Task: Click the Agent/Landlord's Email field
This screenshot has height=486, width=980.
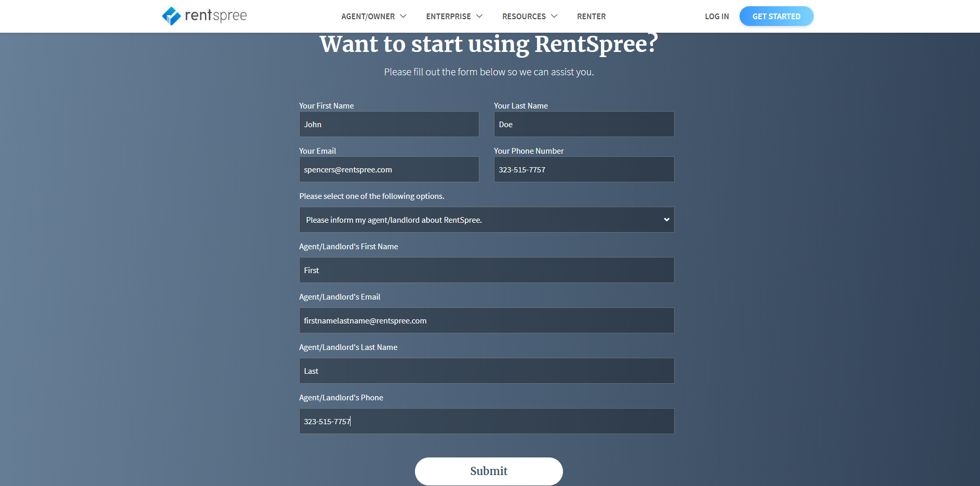Action: (487, 320)
